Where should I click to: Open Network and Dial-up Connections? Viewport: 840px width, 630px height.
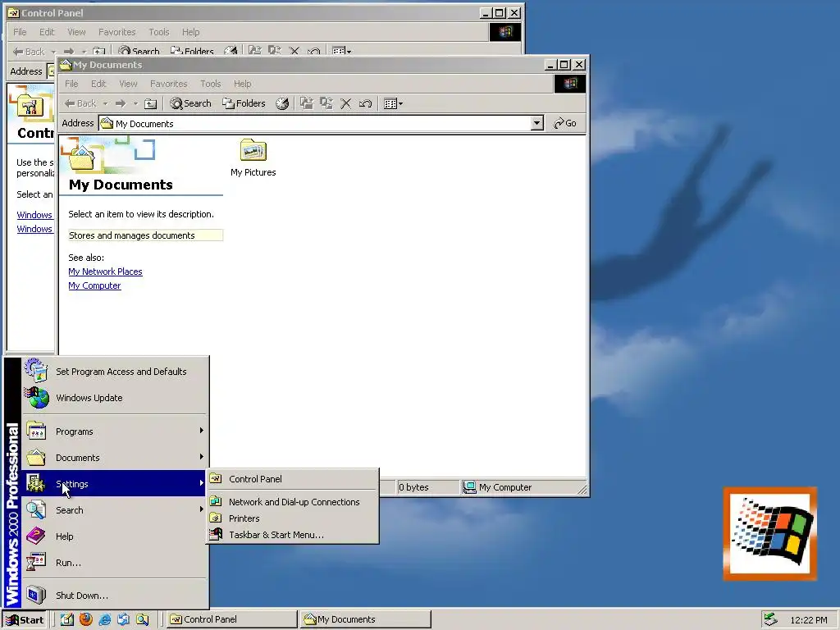point(293,502)
